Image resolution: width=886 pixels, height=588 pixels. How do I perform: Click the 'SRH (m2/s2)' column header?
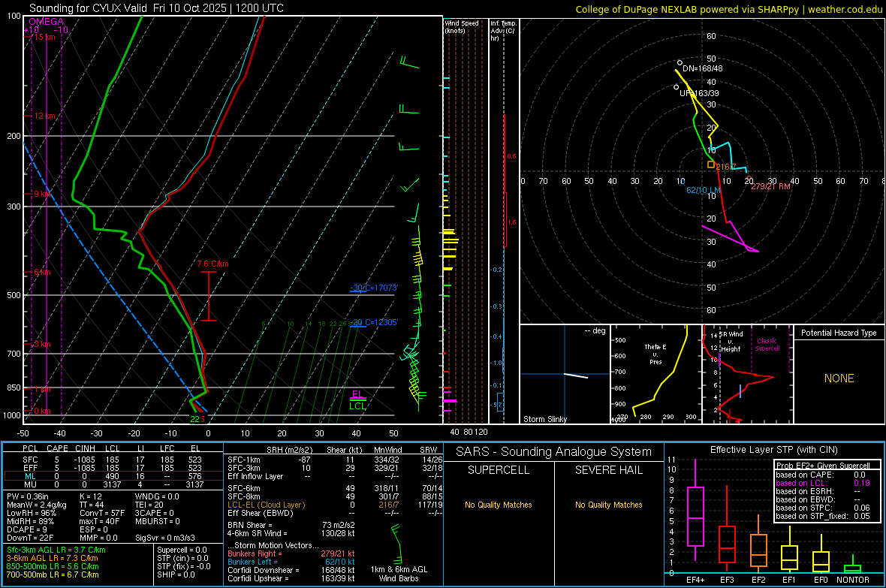(289, 450)
